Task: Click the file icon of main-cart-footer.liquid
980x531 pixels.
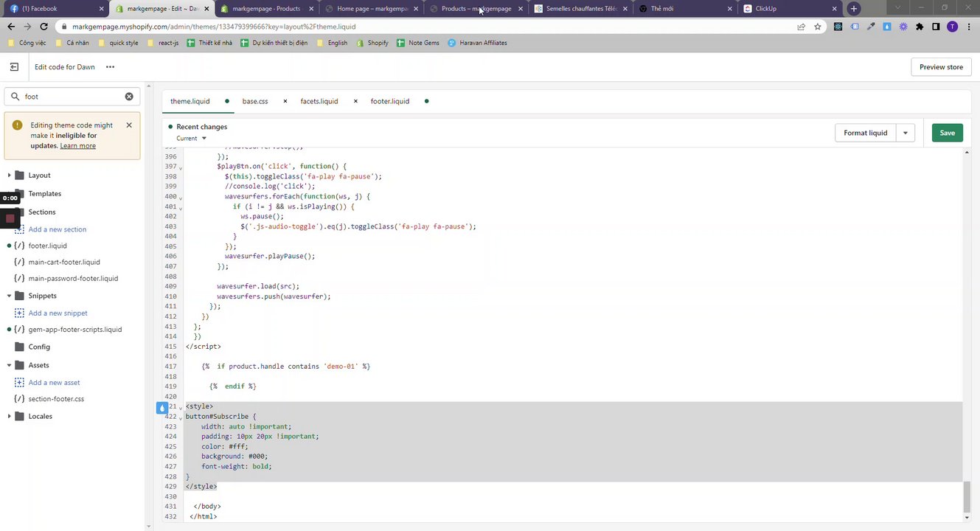Action: pyautogui.click(x=20, y=262)
